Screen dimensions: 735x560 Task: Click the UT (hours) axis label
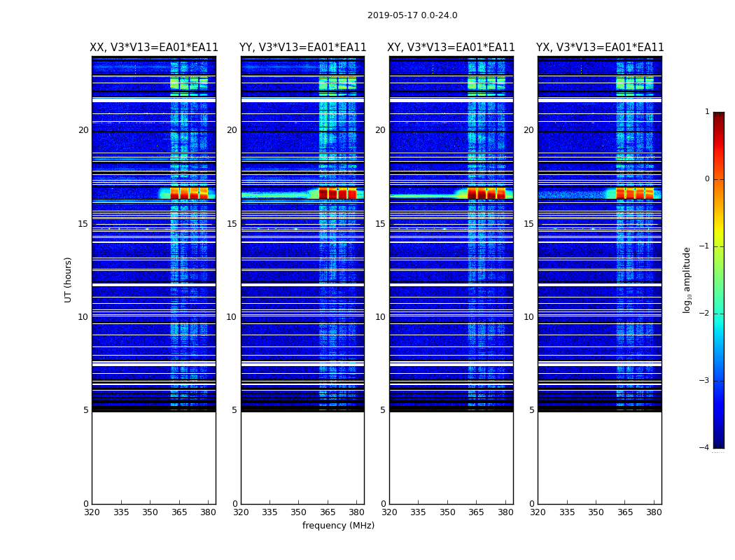click(x=68, y=280)
